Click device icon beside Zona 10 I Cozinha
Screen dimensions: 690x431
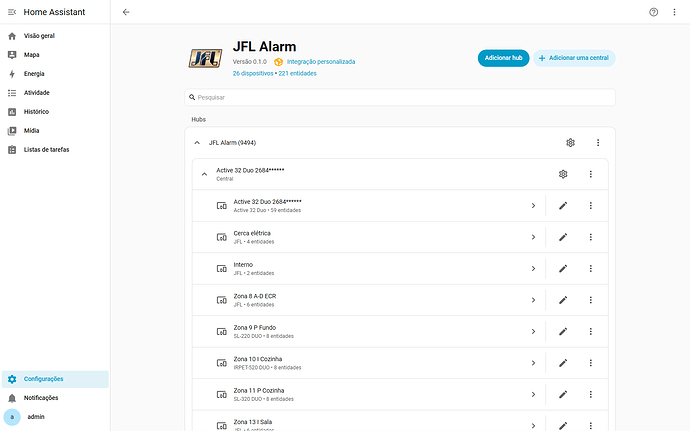click(221, 363)
